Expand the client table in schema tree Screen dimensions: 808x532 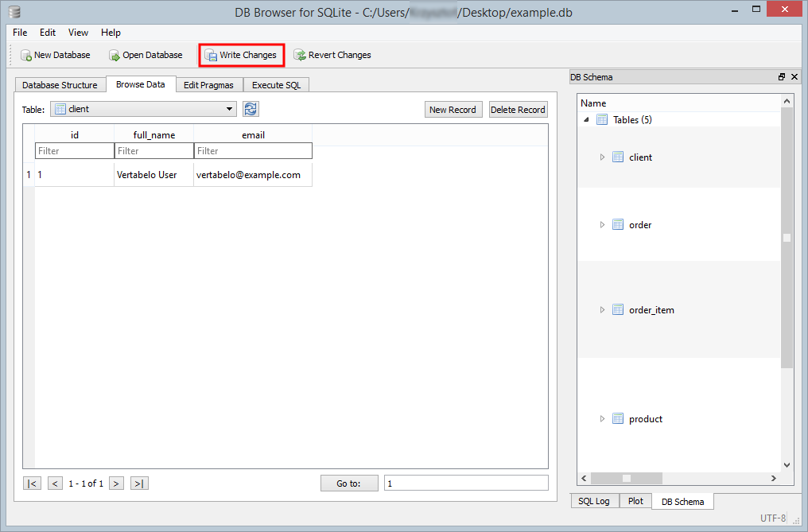602,157
